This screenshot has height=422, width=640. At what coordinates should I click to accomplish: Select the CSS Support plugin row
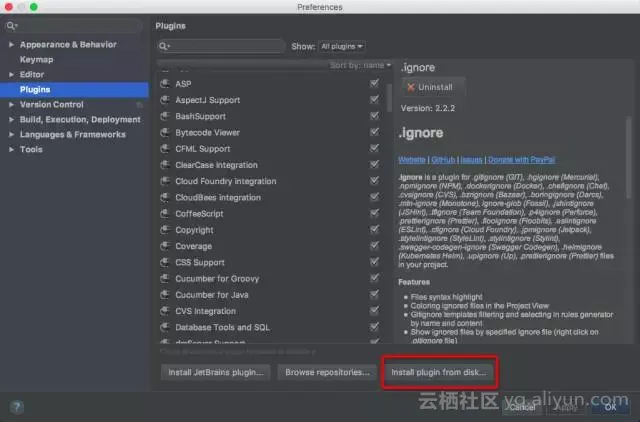(272, 262)
